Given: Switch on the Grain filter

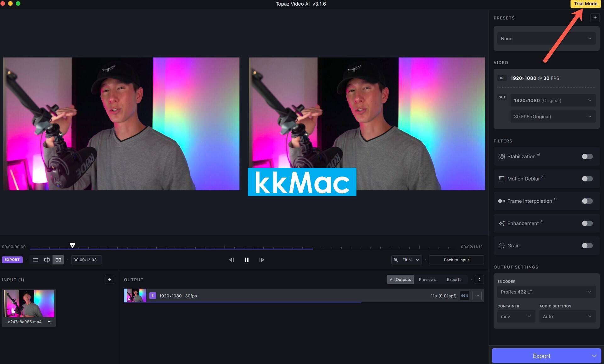Looking at the screenshot, I should click(587, 246).
